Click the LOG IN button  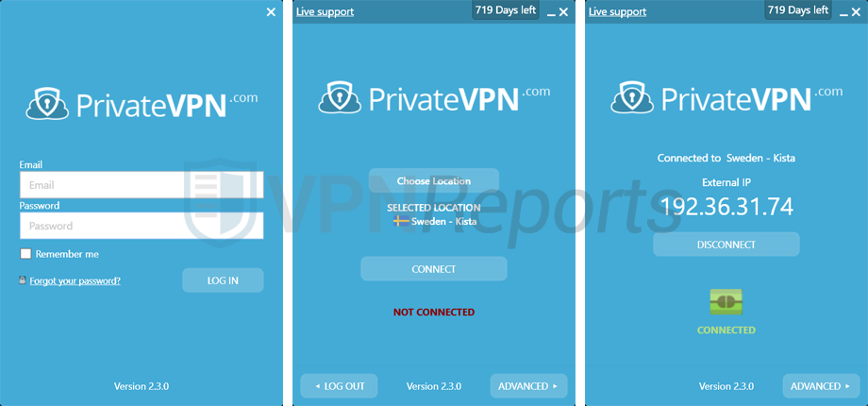click(x=223, y=280)
